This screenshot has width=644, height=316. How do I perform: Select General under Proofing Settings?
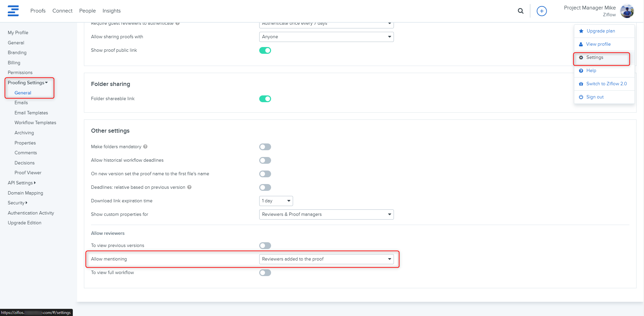coord(23,93)
